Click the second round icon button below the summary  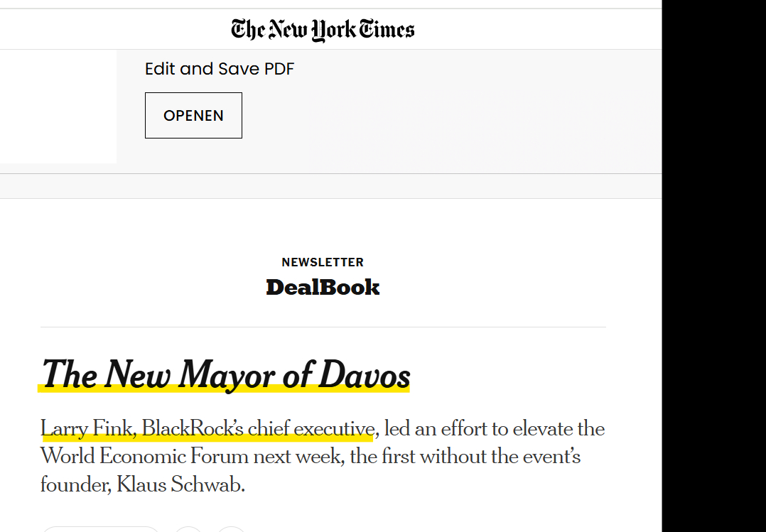click(231, 528)
